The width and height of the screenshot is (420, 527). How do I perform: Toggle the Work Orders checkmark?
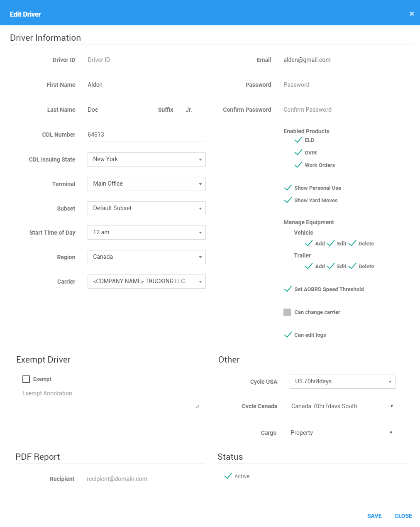click(x=298, y=165)
